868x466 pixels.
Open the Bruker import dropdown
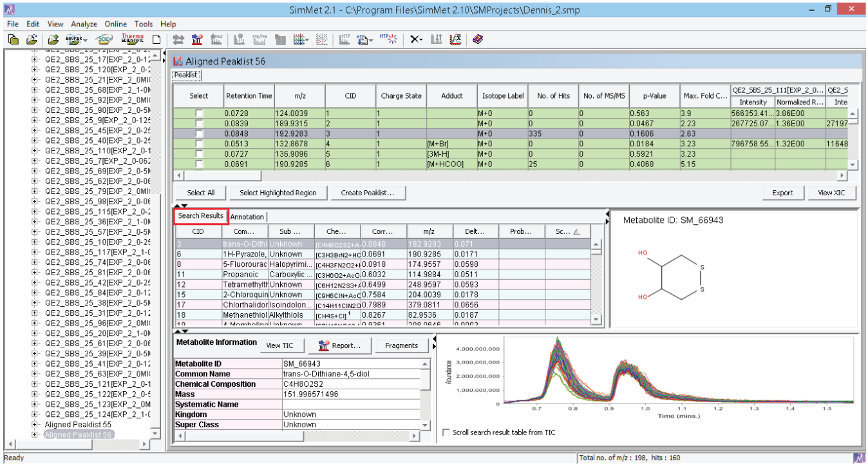click(x=86, y=40)
